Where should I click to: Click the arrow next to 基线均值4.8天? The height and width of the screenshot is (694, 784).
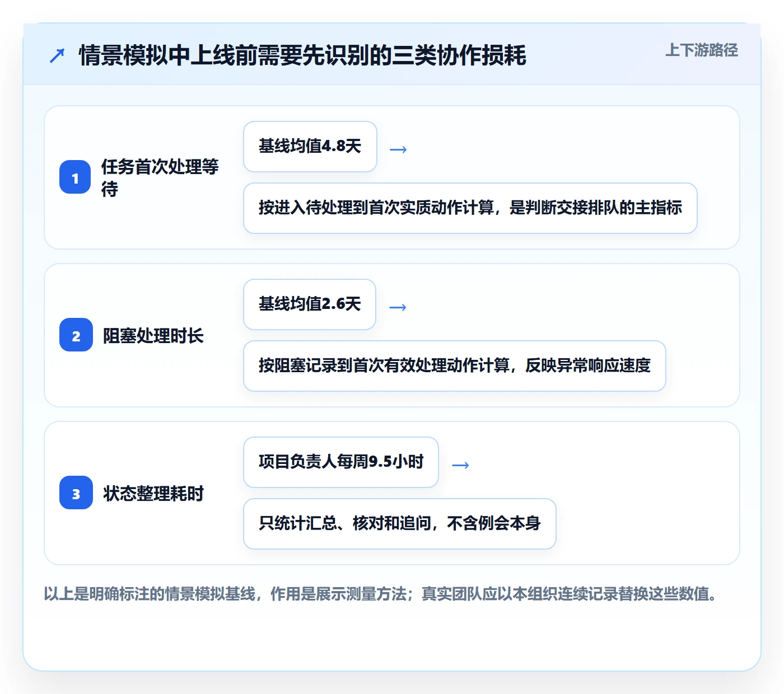(x=398, y=149)
